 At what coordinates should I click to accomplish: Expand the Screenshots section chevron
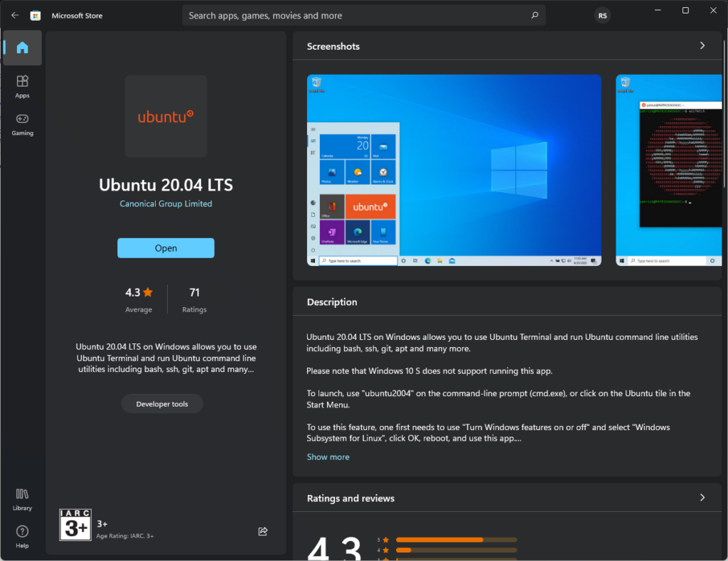[702, 46]
